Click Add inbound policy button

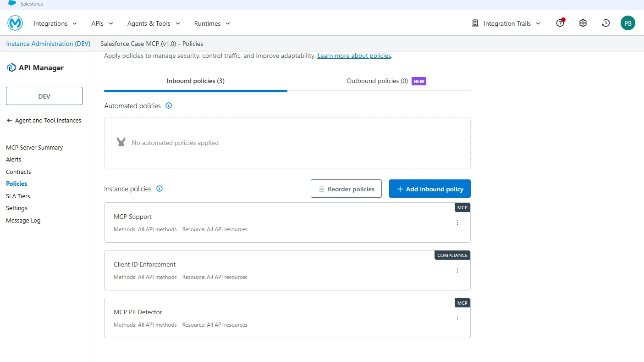click(x=430, y=189)
